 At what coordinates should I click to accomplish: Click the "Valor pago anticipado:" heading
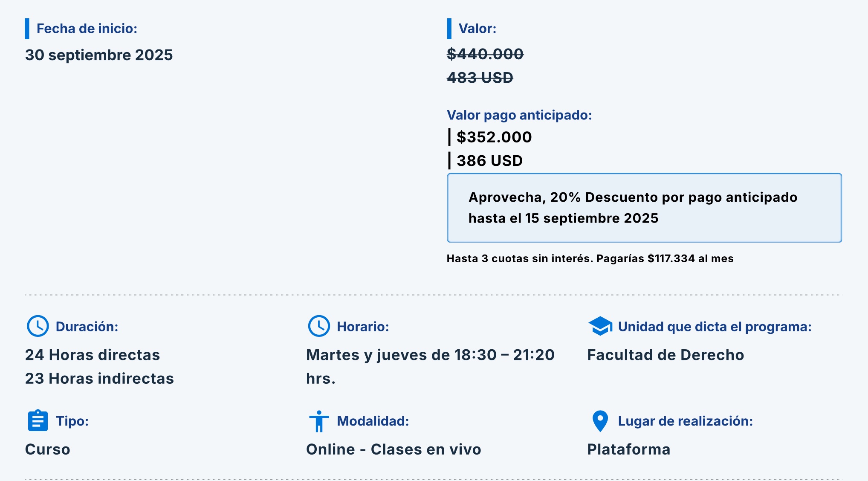tap(519, 115)
